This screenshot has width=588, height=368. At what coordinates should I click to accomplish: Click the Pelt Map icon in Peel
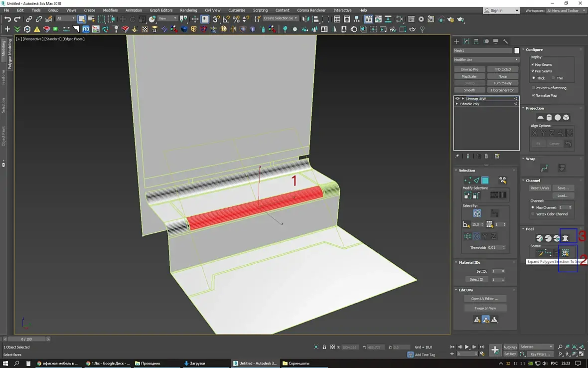[566, 238]
